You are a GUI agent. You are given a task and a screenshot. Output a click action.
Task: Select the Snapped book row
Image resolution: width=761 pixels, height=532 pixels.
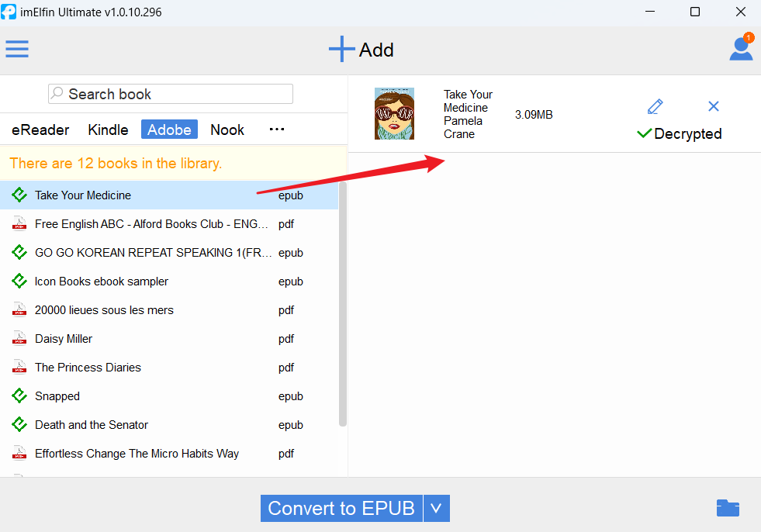(169, 396)
